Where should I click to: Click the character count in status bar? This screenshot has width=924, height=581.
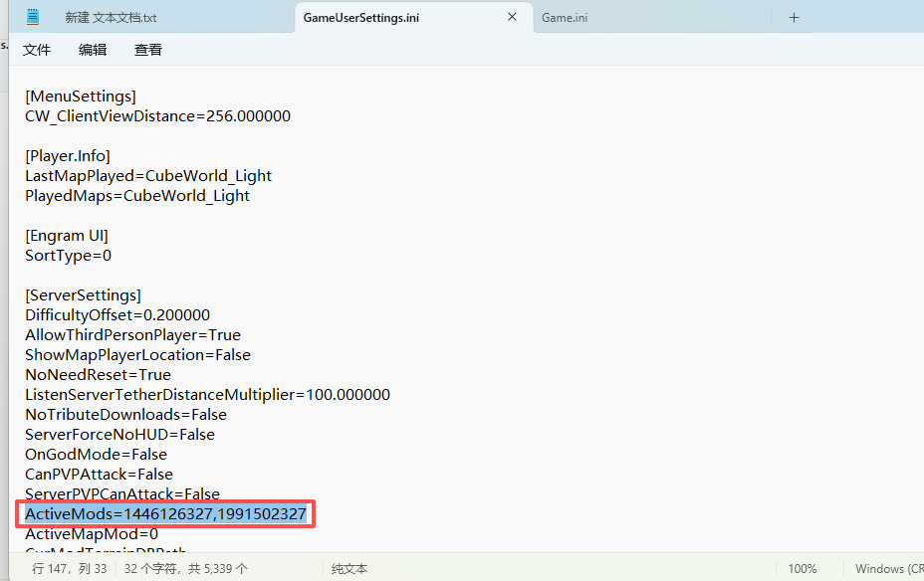[186, 569]
